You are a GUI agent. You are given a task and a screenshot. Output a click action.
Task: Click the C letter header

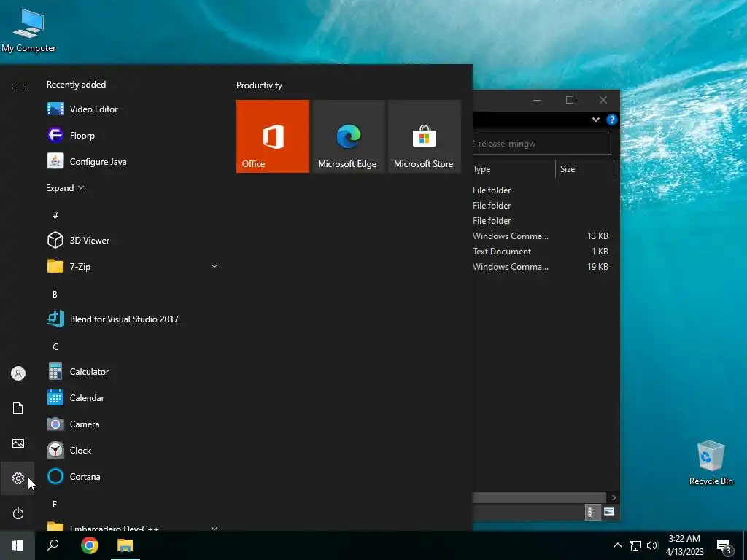(x=55, y=346)
